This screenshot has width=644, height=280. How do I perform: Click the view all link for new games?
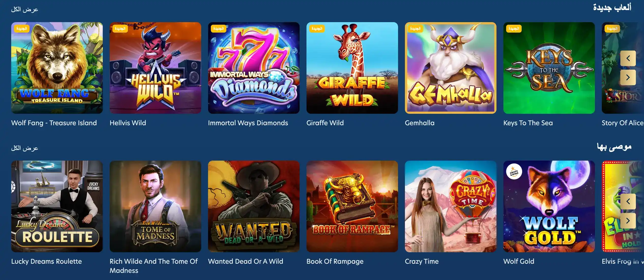(25, 9)
